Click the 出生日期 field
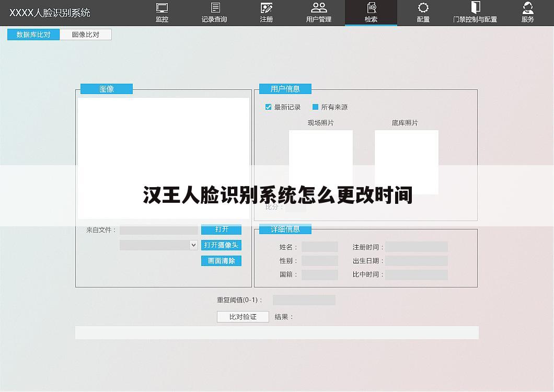Screen dimensions: 554x392 tap(417, 261)
